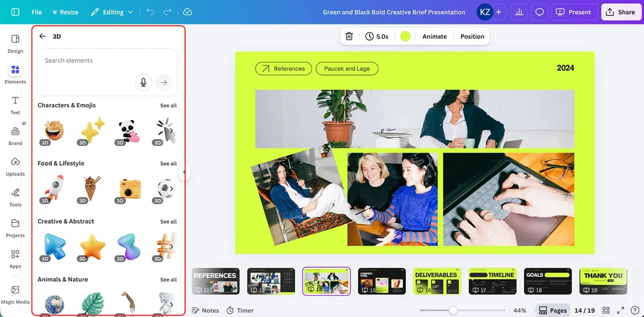Select the References page 12 thumbnail
Image resolution: width=644 pixels, height=317 pixels.
click(x=216, y=281)
